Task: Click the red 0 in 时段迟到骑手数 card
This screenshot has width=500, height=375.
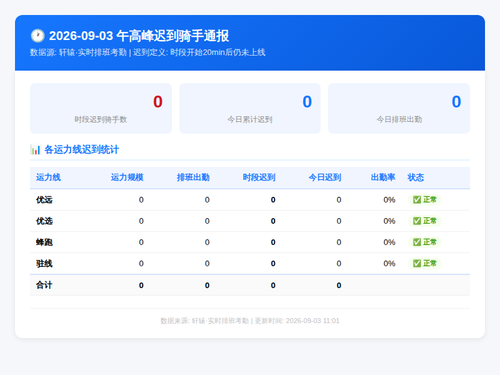Action: click(158, 102)
